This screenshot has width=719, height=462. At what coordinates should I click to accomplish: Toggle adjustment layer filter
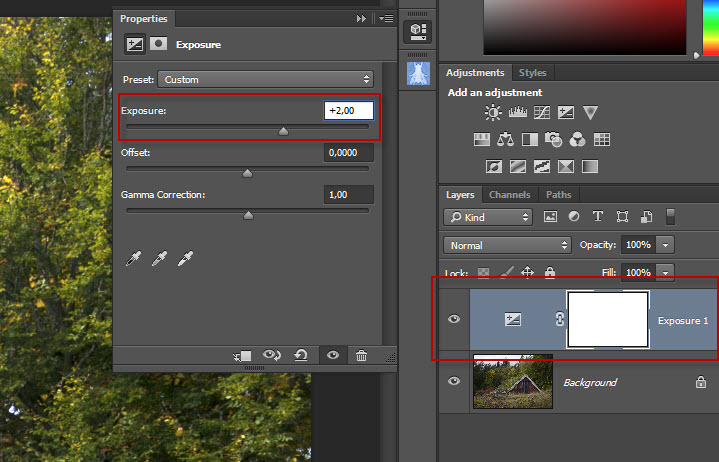[574, 216]
